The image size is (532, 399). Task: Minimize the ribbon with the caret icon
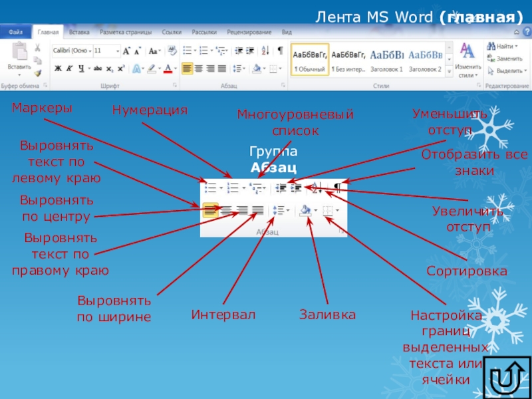517,32
